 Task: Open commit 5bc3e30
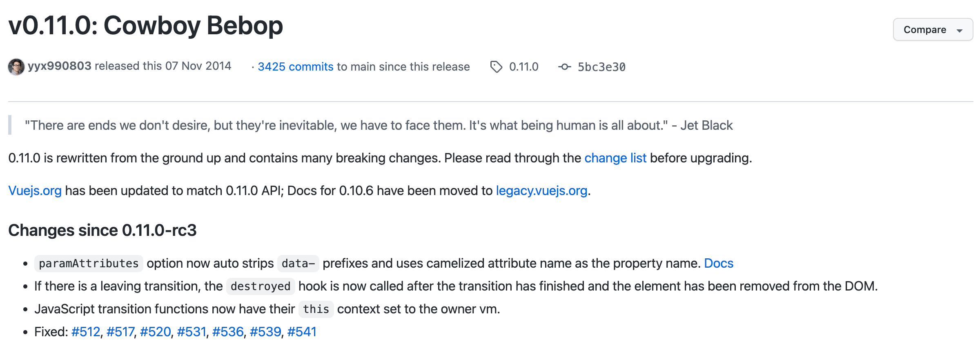pos(601,67)
